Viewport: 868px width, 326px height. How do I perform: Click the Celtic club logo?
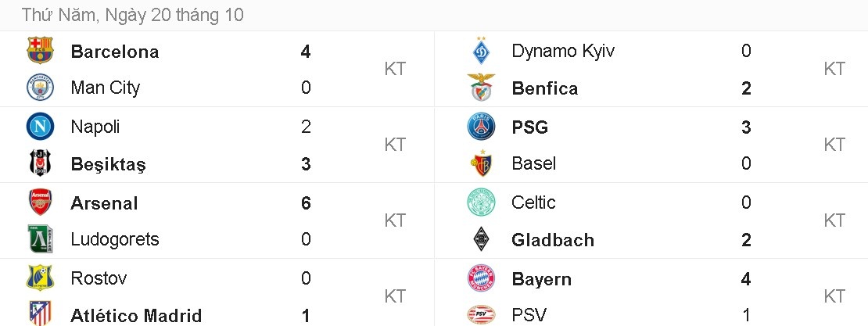481,202
